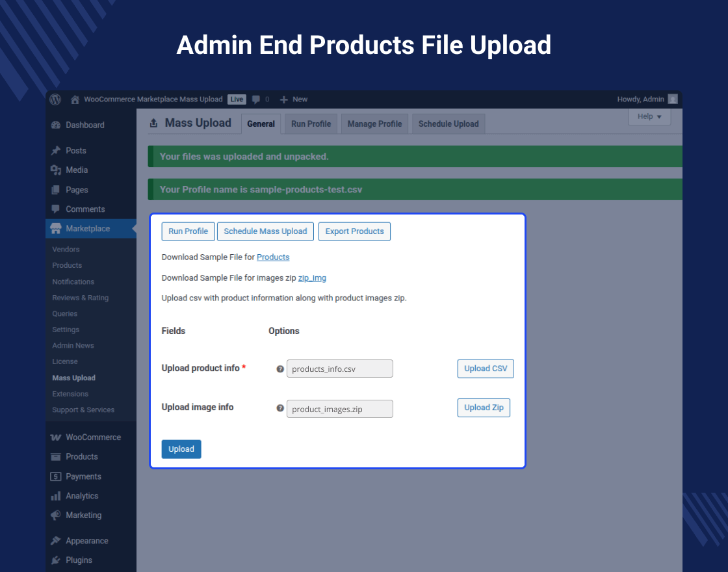Open Vendors submenu item
728x572 pixels.
[x=66, y=250]
